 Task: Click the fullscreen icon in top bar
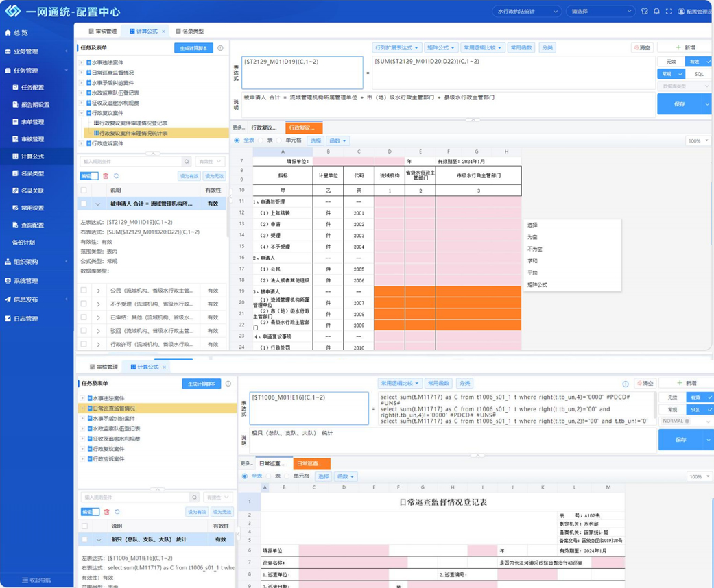tap(669, 12)
